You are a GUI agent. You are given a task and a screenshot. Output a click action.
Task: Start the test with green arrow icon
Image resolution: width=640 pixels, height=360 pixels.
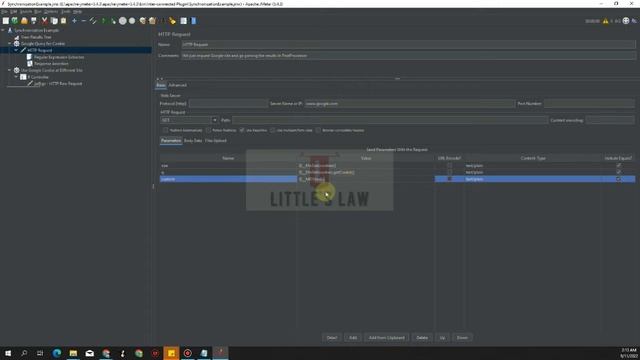coord(103,21)
